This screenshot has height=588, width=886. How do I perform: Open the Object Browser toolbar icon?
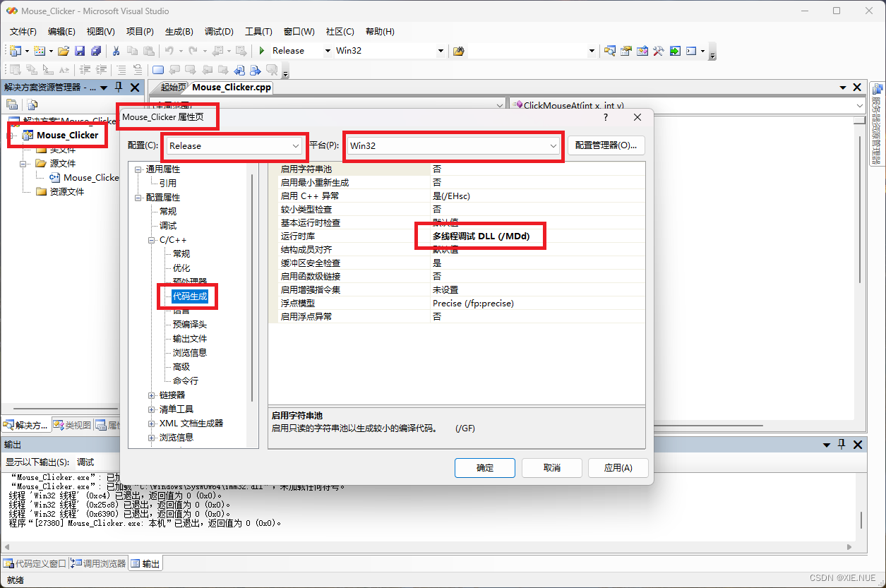642,51
